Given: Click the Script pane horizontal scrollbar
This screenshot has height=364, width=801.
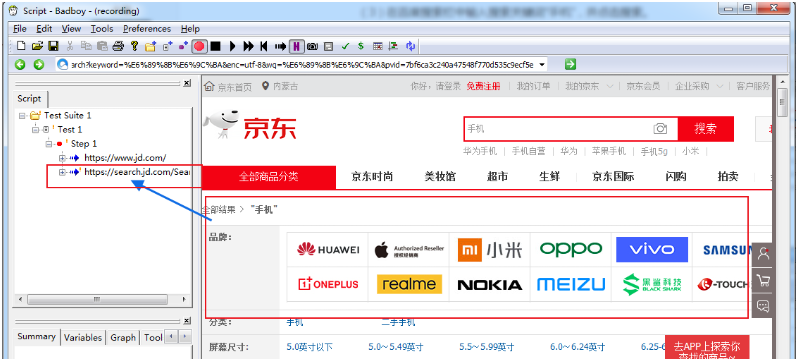Looking at the screenshot, I should tap(96, 299).
